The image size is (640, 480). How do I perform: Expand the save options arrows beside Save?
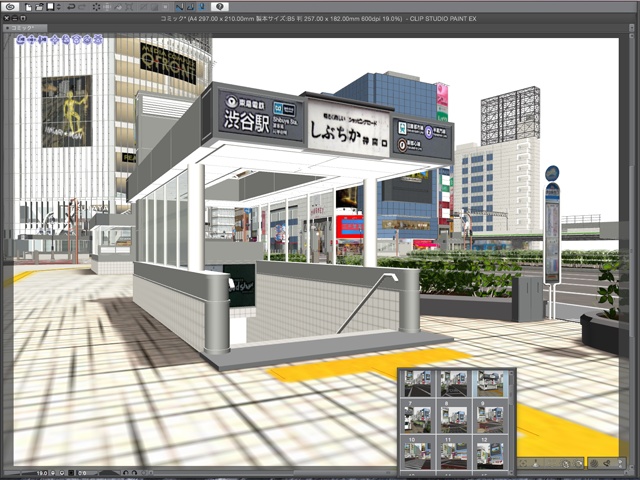pos(58,7)
